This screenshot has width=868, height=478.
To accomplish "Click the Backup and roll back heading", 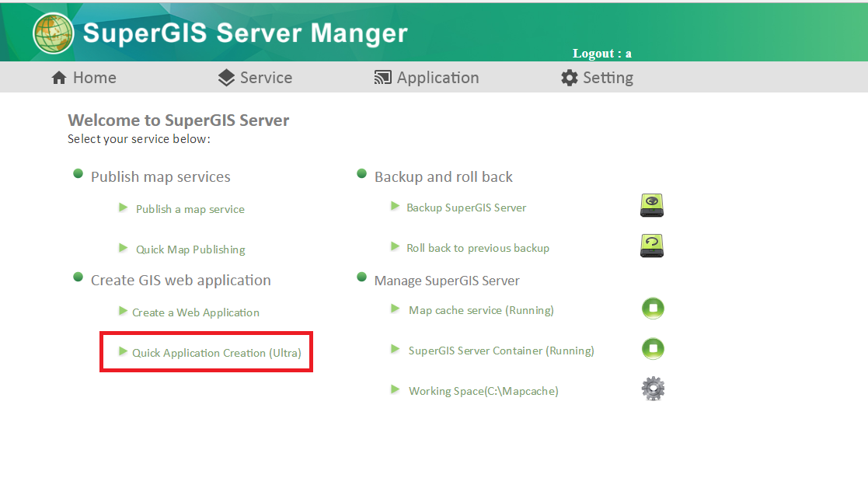I will tap(444, 177).
